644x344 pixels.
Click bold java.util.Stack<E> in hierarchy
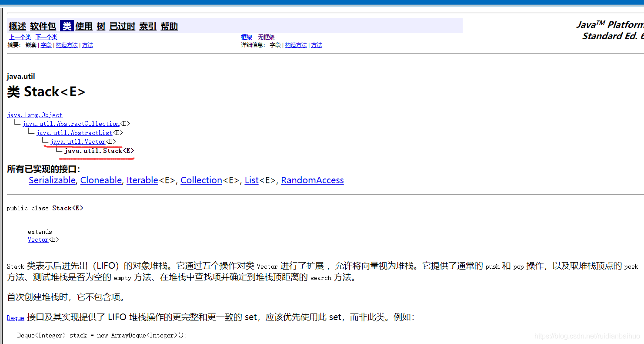[99, 151]
